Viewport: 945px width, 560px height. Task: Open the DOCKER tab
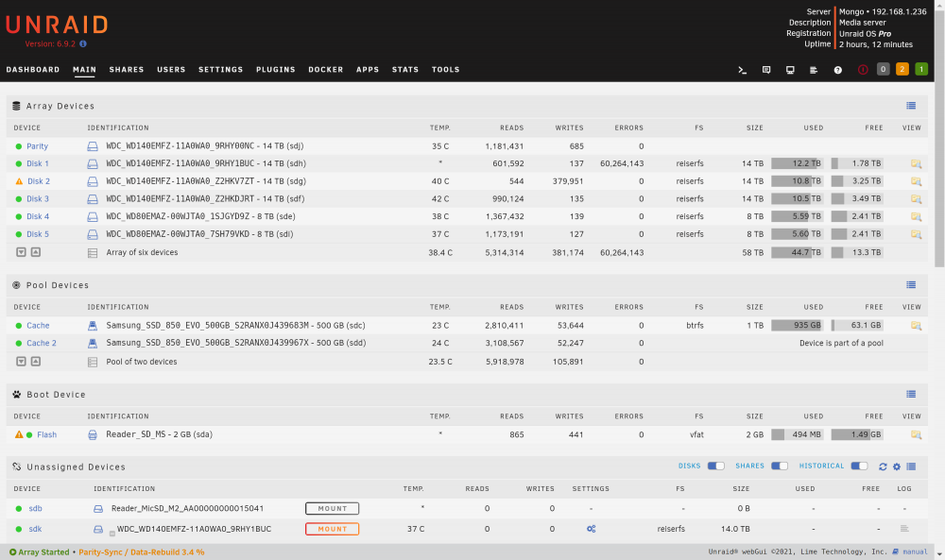point(325,70)
